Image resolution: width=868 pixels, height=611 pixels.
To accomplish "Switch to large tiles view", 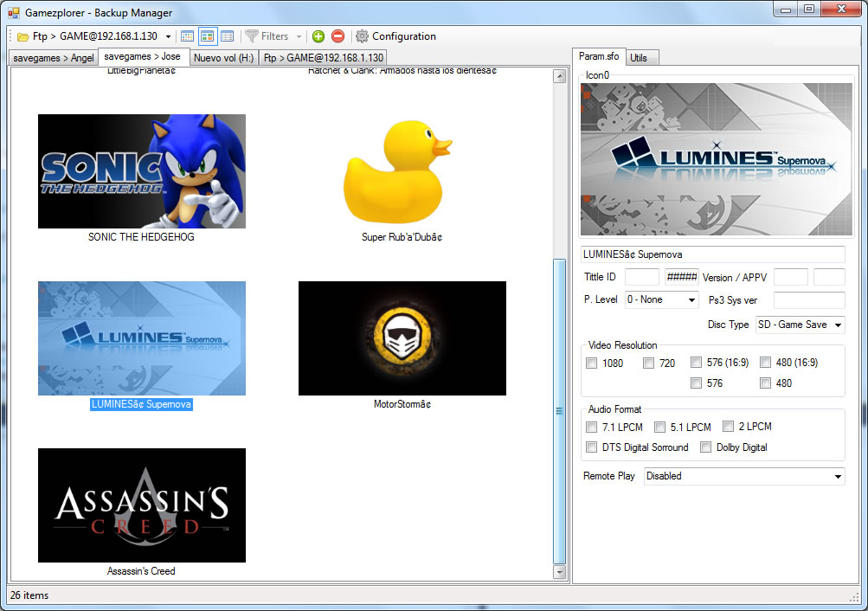I will (x=207, y=36).
